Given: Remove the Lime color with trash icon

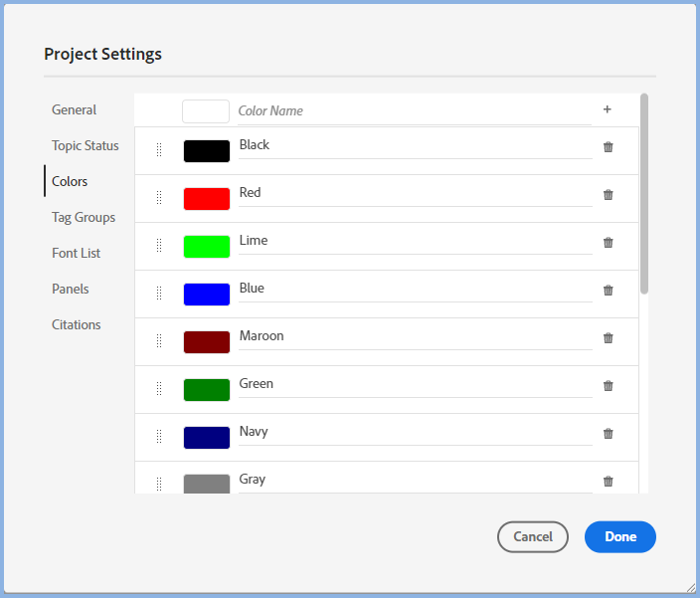Looking at the screenshot, I should 609,243.
